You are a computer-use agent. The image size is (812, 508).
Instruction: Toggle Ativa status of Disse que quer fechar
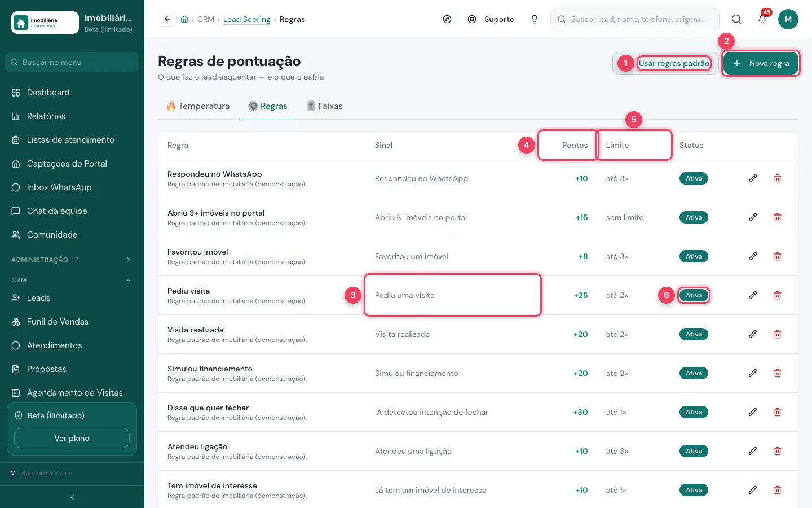click(694, 412)
